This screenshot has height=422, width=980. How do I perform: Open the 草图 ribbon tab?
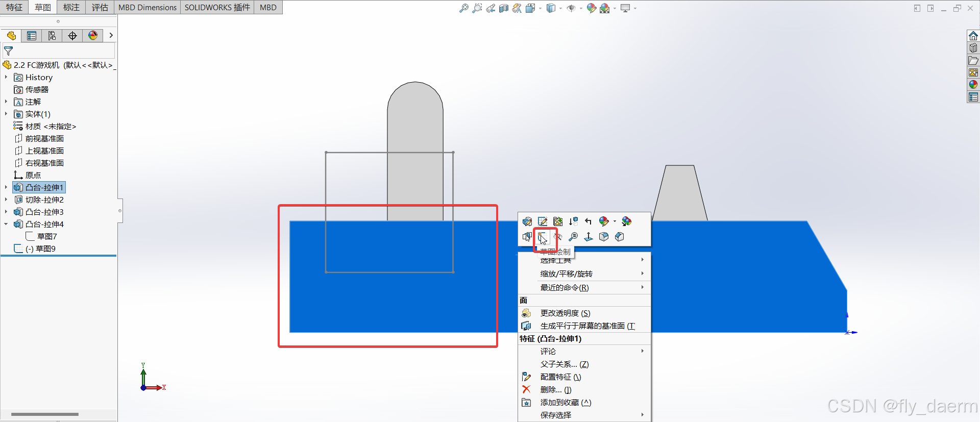43,7
